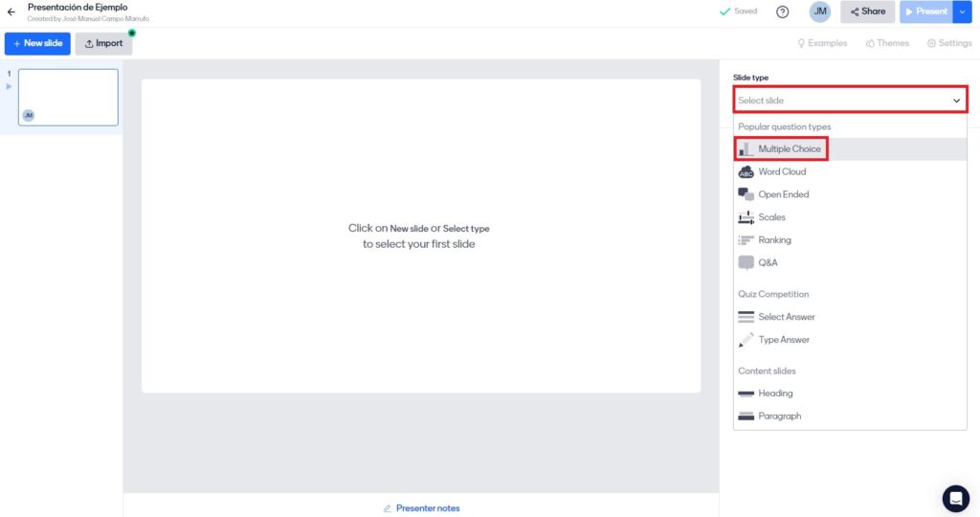Screen dimensions: 980x517
Task: Select the Word Cloud slide type
Action: [x=781, y=172]
